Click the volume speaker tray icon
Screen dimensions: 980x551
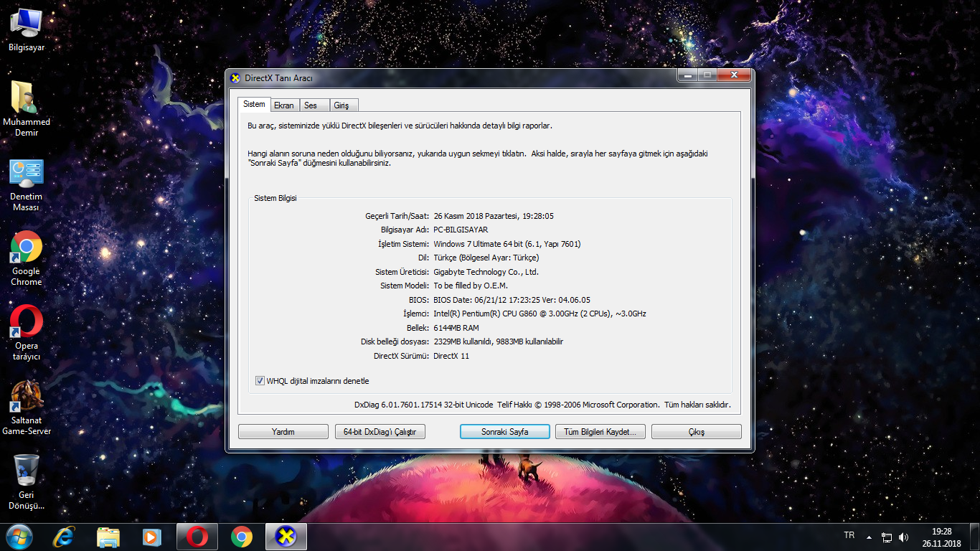coord(903,537)
